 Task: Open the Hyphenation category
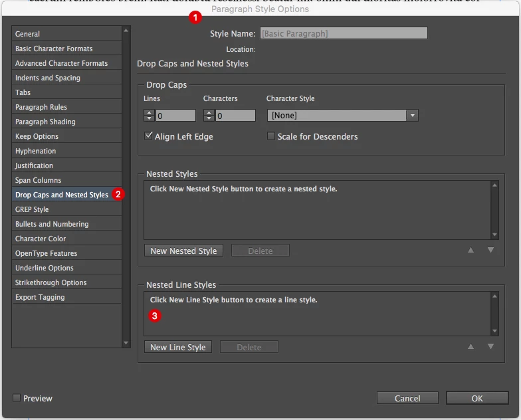(x=66, y=151)
